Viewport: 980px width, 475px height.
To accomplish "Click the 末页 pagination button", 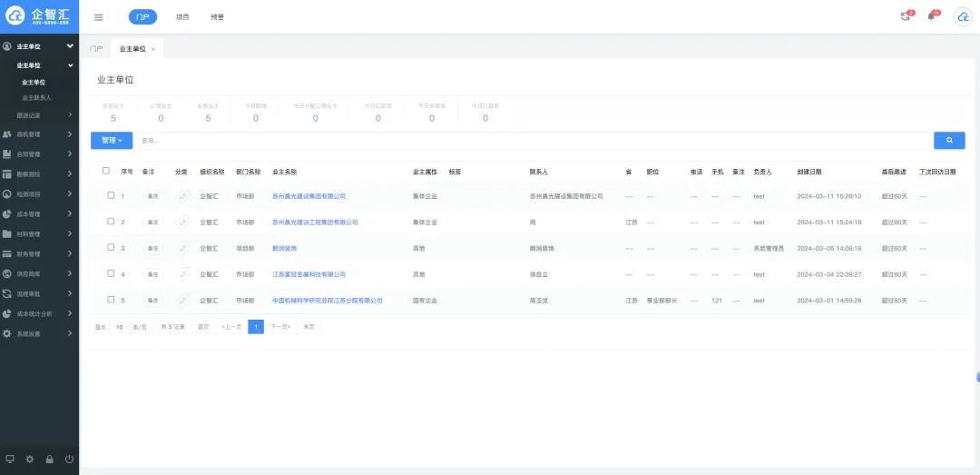I will pyautogui.click(x=309, y=327).
